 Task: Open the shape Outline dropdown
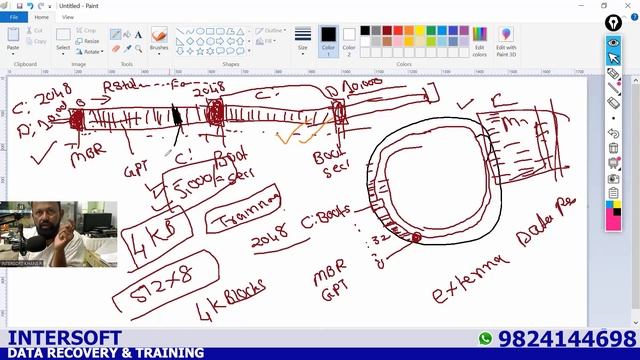(271, 31)
